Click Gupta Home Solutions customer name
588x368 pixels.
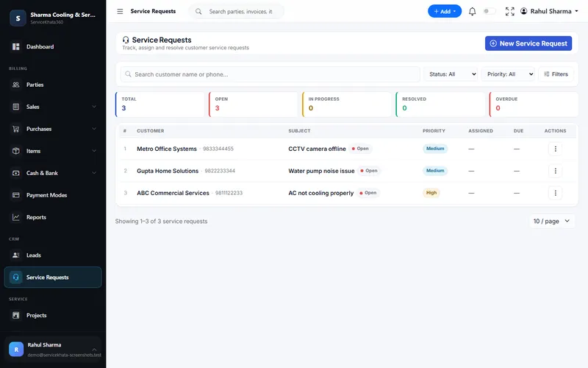(x=168, y=171)
